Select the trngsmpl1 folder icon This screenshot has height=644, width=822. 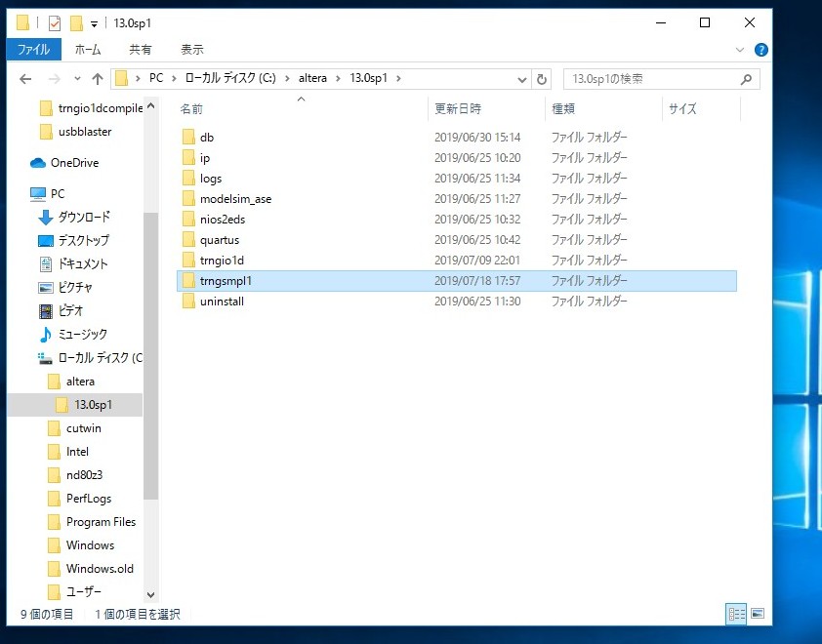(188, 281)
